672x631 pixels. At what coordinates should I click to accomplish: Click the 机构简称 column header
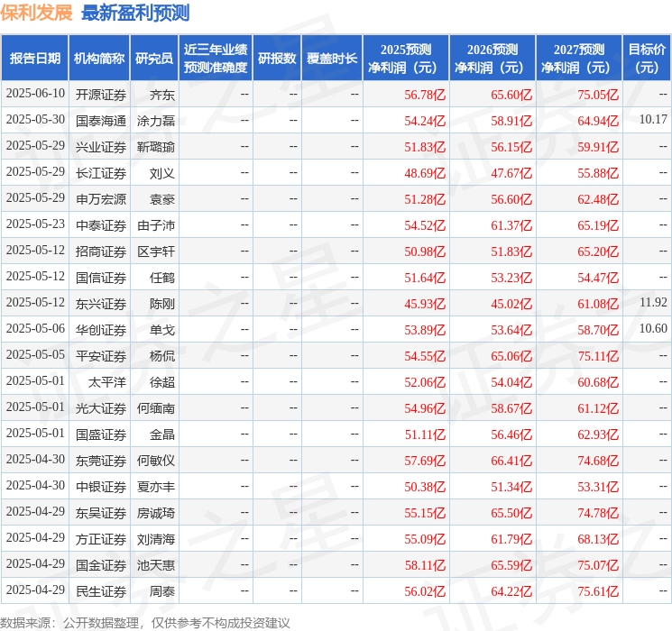(99, 58)
